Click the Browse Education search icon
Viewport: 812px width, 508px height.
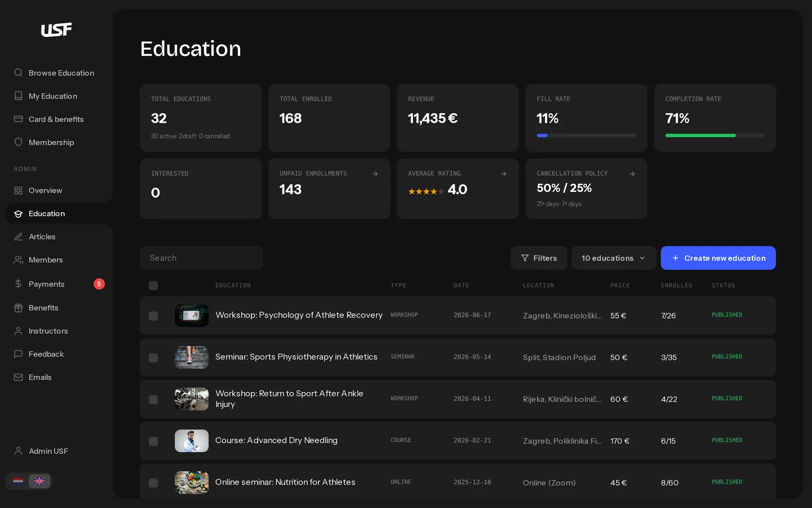point(18,73)
